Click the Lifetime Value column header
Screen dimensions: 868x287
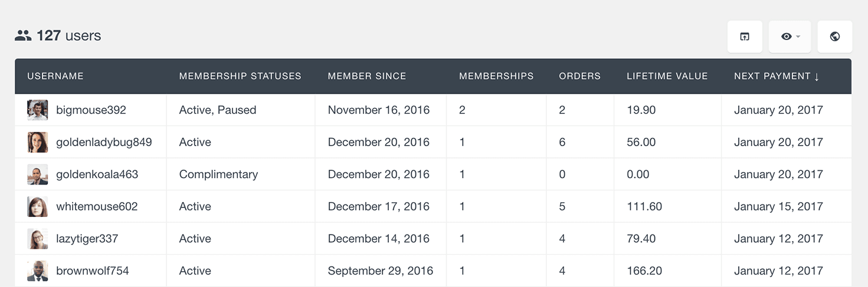667,76
